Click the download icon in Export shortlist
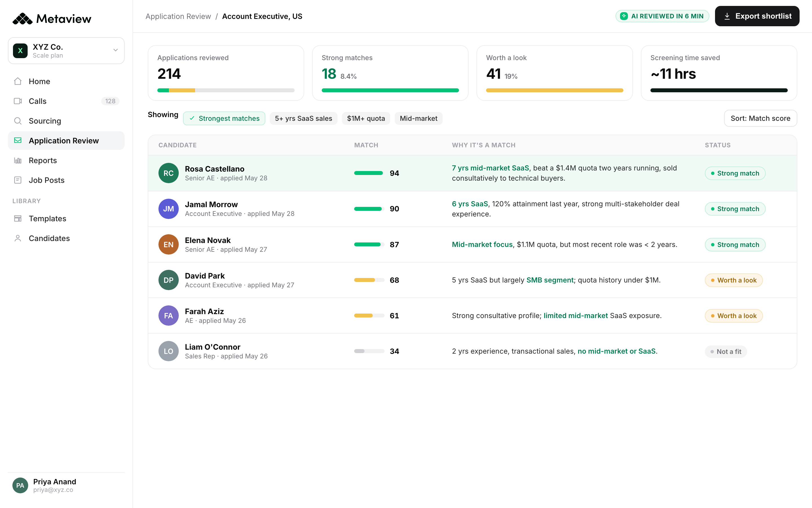The height and width of the screenshot is (508, 812). 727,16
